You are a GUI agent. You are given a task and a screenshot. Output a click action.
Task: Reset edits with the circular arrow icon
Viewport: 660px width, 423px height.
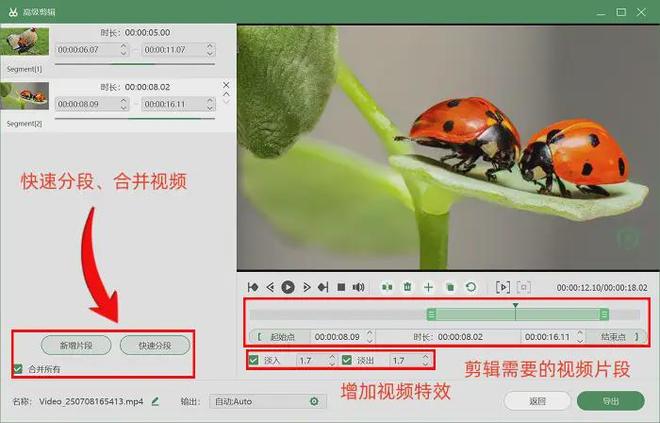point(471,287)
